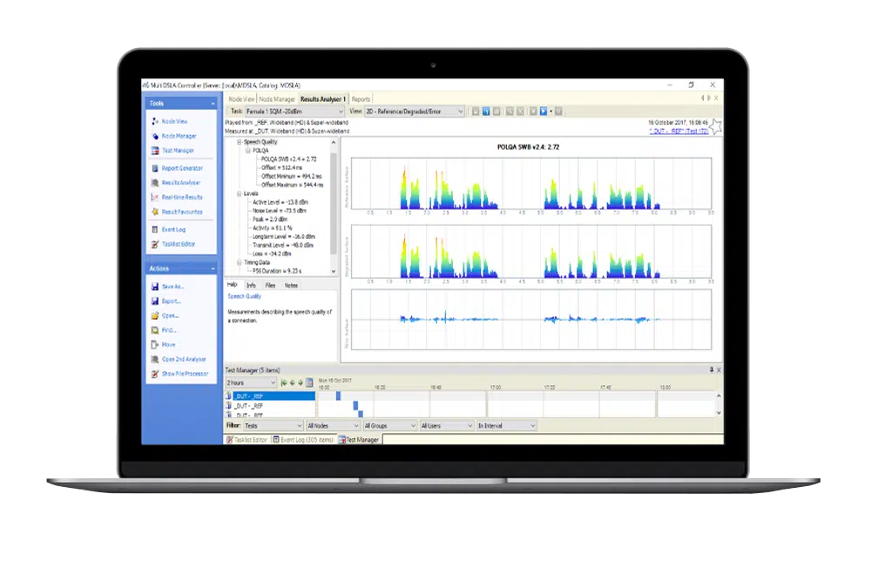This screenshot has width=871, height=588.
Task: Collapse the Levels tree node
Action: click(240, 193)
